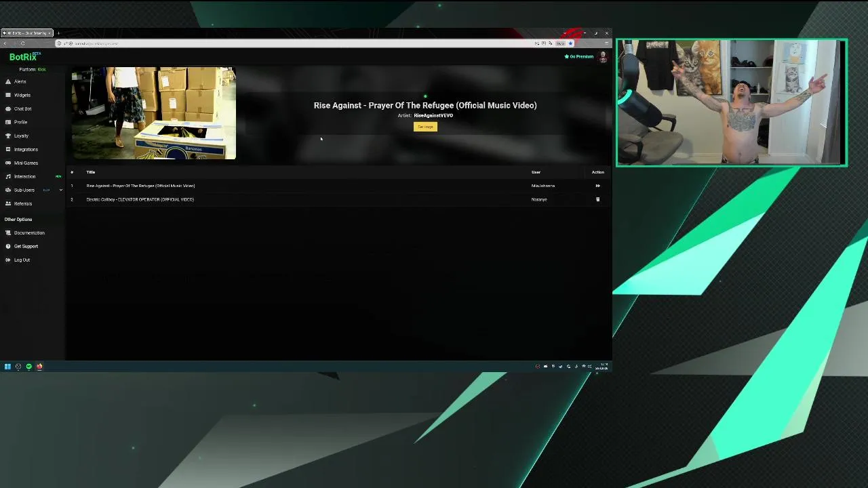This screenshot has height=488, width=868.
Task: Click user name Naranye in queue
Action: click(539, 199)
